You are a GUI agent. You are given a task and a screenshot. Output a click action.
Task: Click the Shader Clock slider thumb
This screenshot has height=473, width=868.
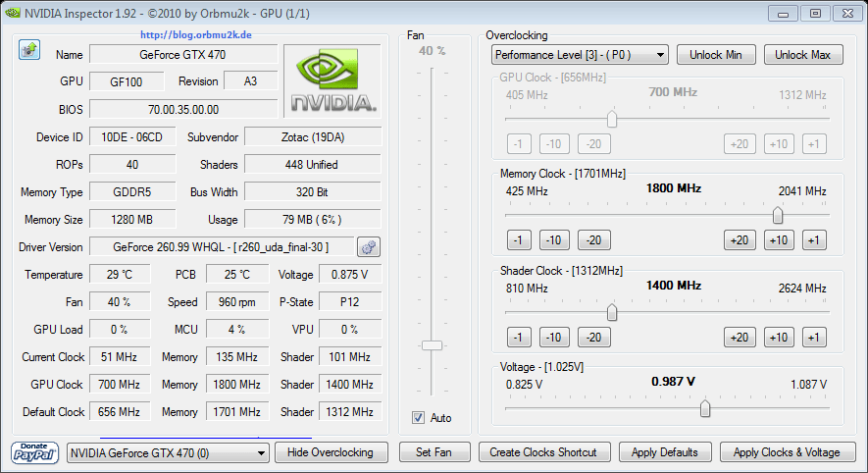click(612, 312)
